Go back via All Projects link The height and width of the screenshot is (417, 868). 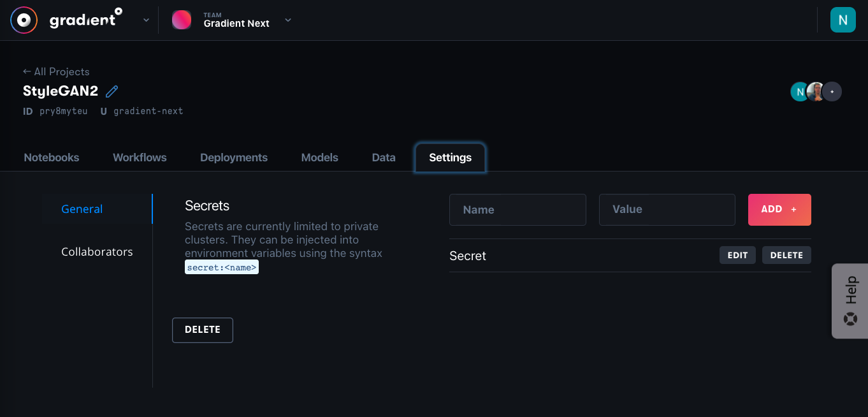(56, 71)
